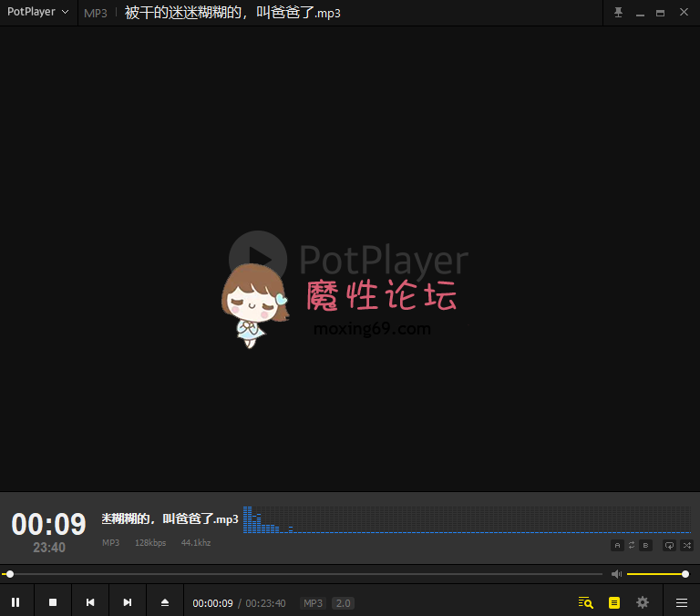Click the mp3 file name in title bar
The height and width of the screenshot is (616, 700).
tap(232, 13)
